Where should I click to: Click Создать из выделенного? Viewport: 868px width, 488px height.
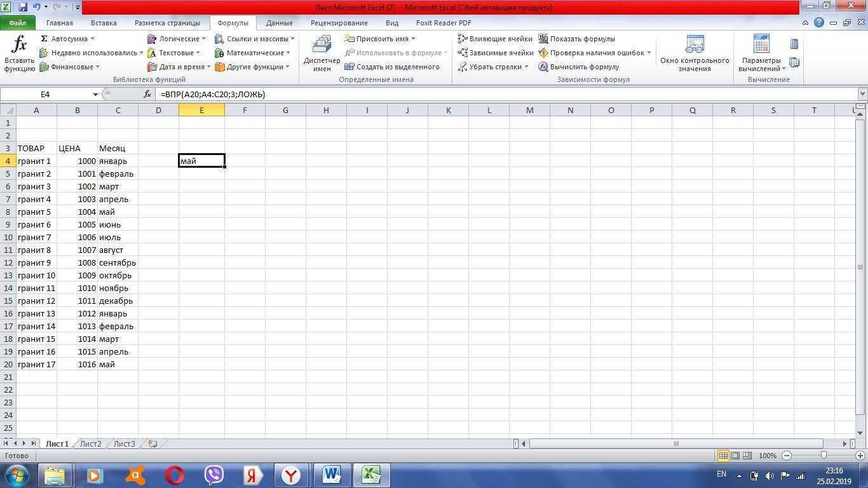point(392,67)
